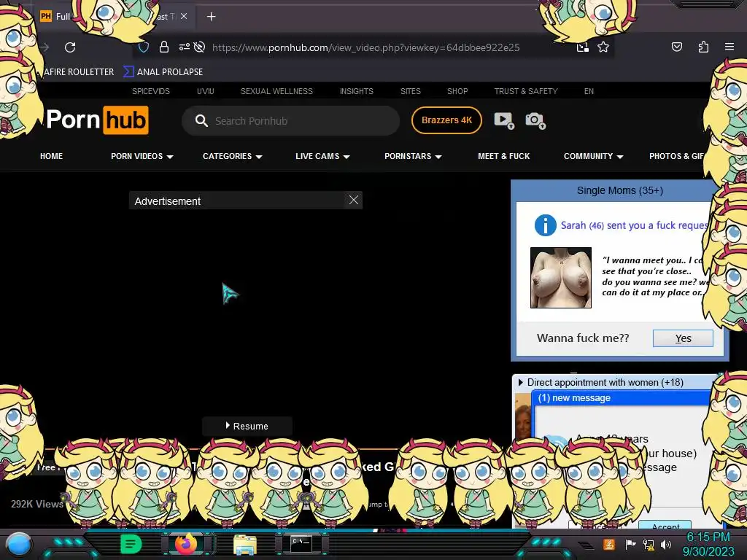Expand the PORNSTARS nav dropdown
This screenshot has height=560, width=747.
tap(438, 157)
